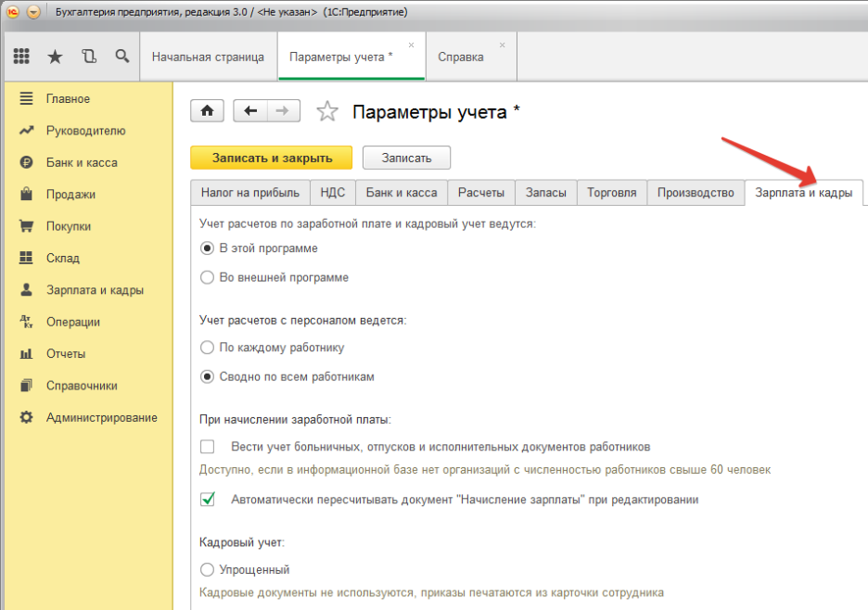868x610 pixels.
Task: Select the 'Во внешней программе' radio option
Action: pyautogui.click(x=208, y=277)
